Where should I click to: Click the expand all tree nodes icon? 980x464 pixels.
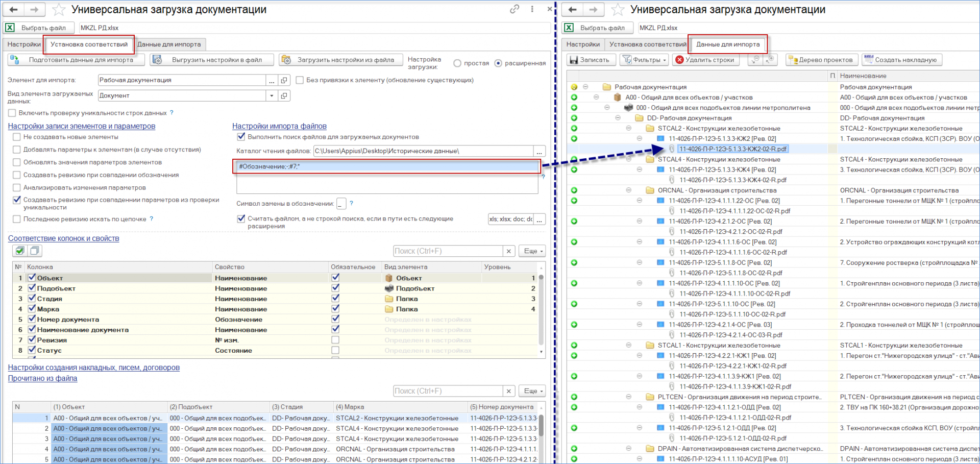(x=770, y=60)
